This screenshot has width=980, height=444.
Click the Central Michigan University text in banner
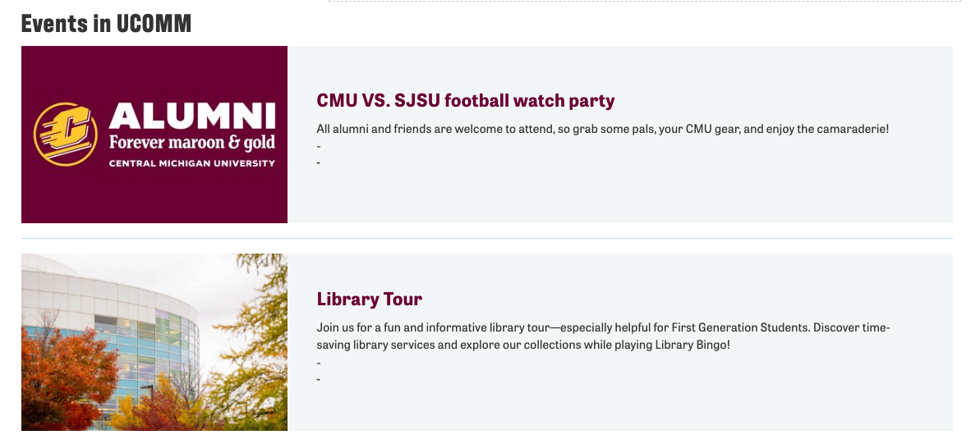tap(192, 163)
